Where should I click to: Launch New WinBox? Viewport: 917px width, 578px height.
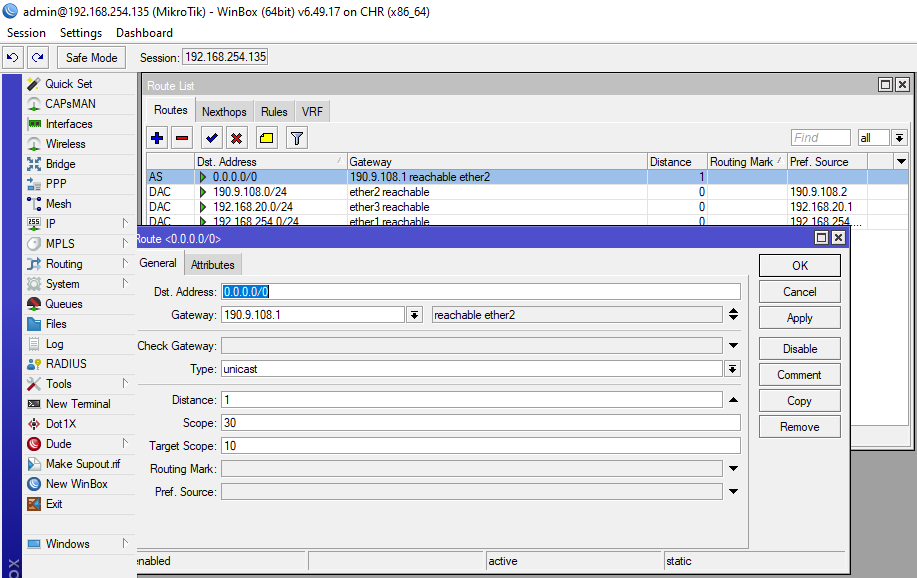pos(77,484)
